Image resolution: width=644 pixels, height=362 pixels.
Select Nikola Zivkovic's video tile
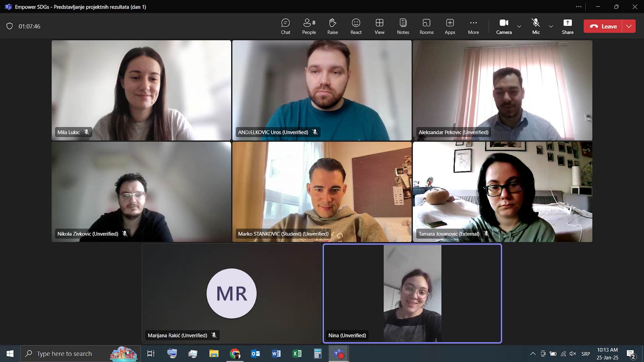[141, 192]
